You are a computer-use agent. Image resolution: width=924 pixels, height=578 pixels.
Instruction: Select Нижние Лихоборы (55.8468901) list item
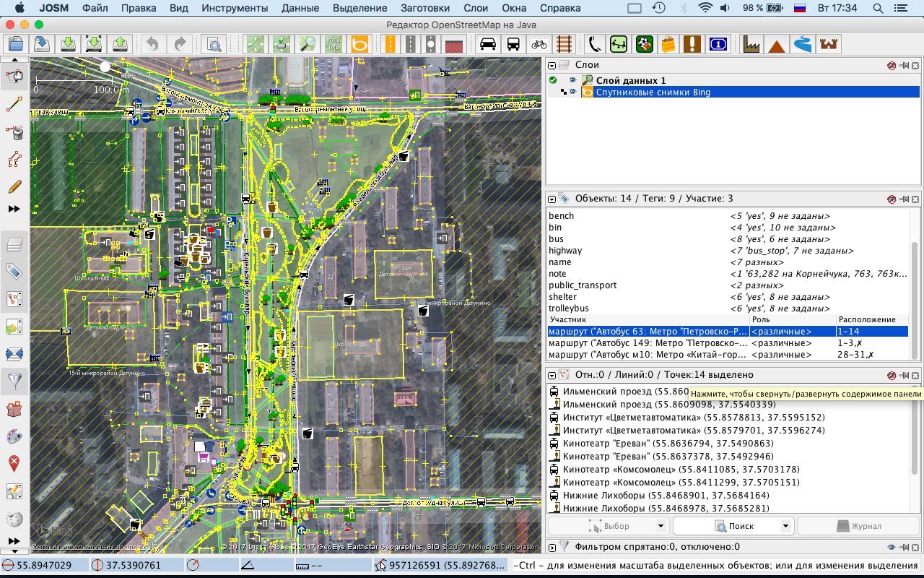(x=728, y=496)
